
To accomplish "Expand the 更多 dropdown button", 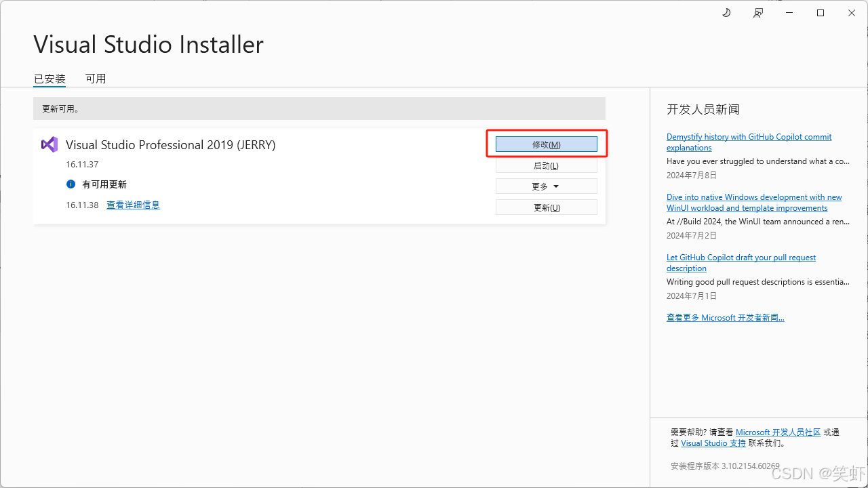I will pyautogui.click(x=547, y=186).
